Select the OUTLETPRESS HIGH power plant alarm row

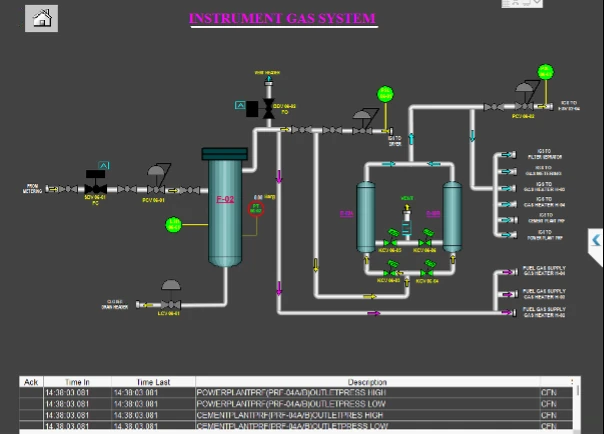[297, 393]
